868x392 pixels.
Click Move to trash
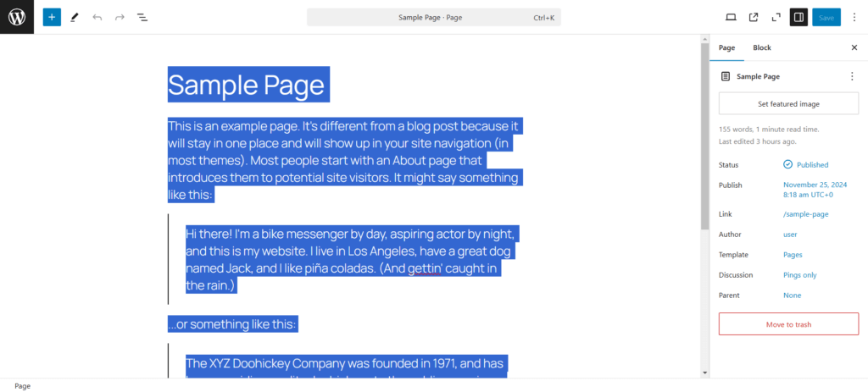[x=788, y=324]
